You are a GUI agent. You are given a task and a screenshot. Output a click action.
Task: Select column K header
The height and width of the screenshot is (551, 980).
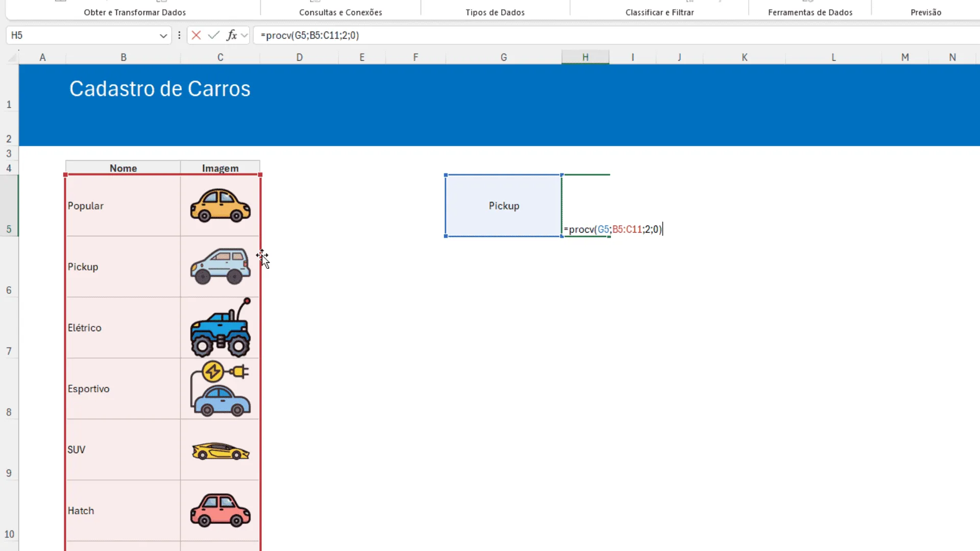(745, 58)
